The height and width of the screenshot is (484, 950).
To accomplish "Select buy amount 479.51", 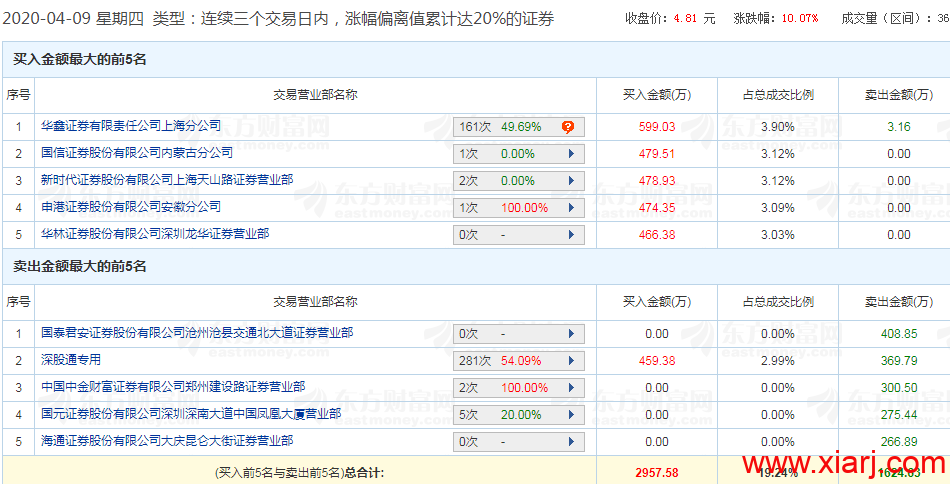I will [x=657, y=154].
